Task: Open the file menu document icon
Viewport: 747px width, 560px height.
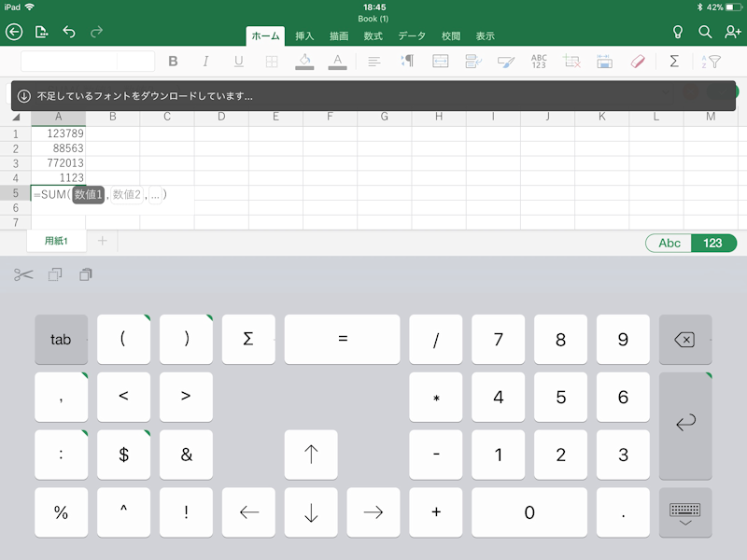Action: click(x=41, y=32)
